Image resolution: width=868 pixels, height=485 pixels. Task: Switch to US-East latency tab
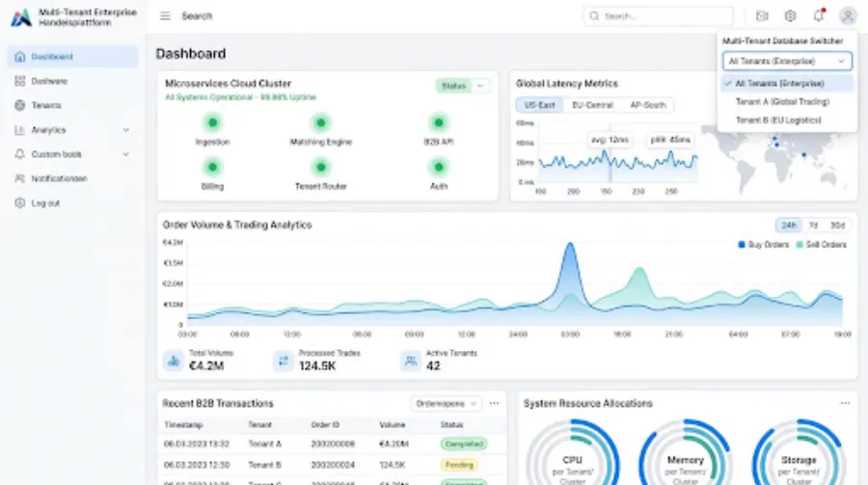(540, 105)
